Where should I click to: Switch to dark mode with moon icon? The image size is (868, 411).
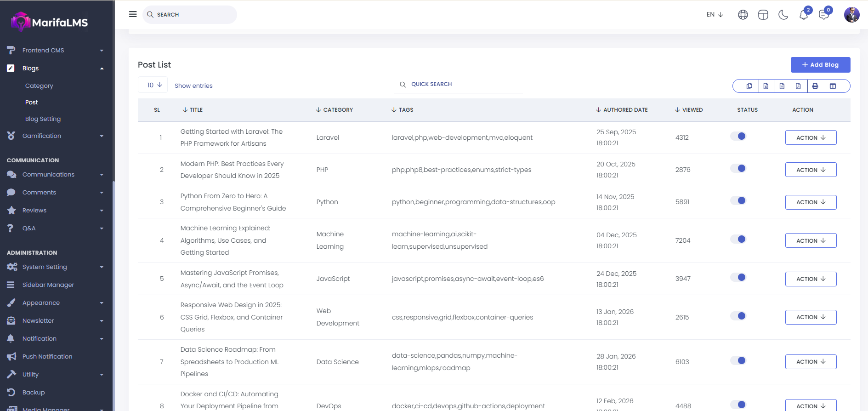(x=783, y=15)
